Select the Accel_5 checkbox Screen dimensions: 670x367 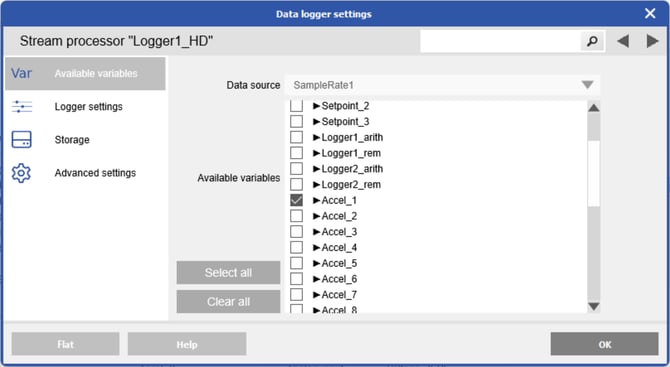(296, 263)
